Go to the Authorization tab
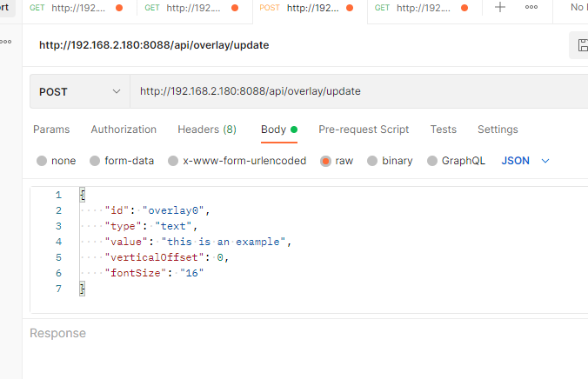Viewport: 588px width, 379px height. pyautogui.click(x=124, y=130)
